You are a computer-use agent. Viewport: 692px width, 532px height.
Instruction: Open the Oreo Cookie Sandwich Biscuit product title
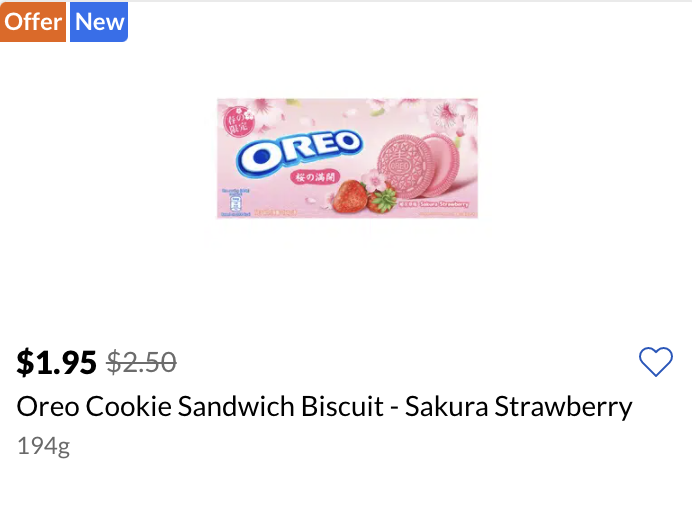click(325, 407)
